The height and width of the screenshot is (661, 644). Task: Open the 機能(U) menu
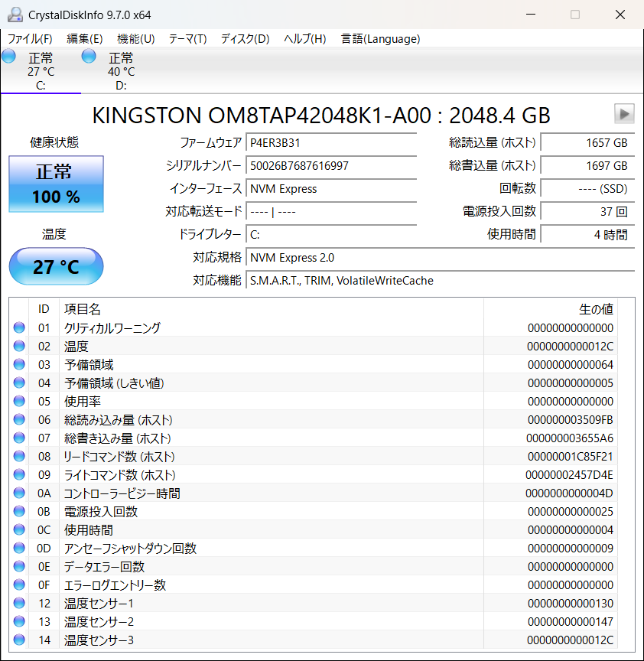pos(135,39)
